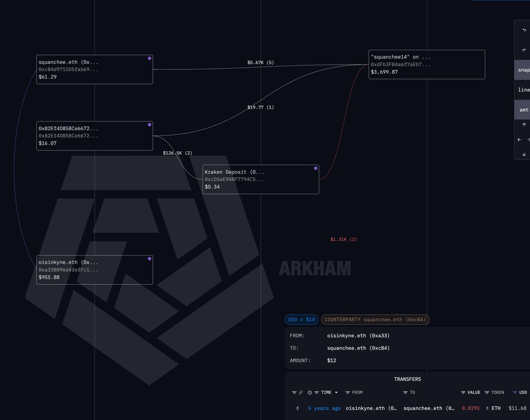Select the 0x82Ef4D85BCe6672 address node

[x=95, y=136]
